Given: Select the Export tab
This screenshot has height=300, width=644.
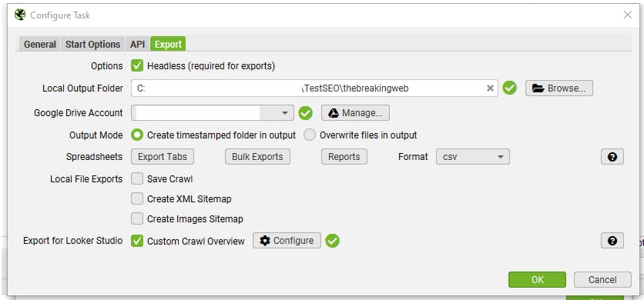Looking at the screenshot, I should pyautogui.click(x=168, y=44).
